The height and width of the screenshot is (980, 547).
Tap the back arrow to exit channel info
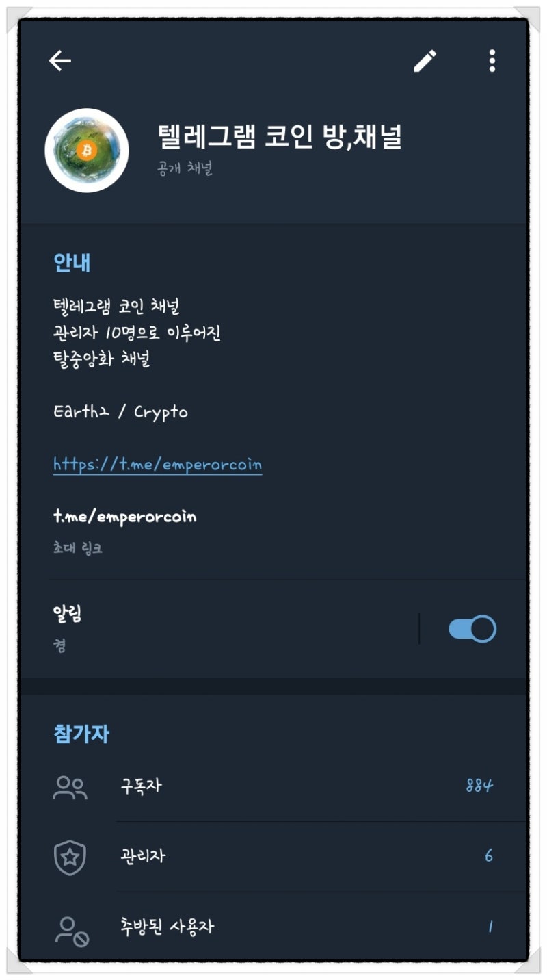59,60
